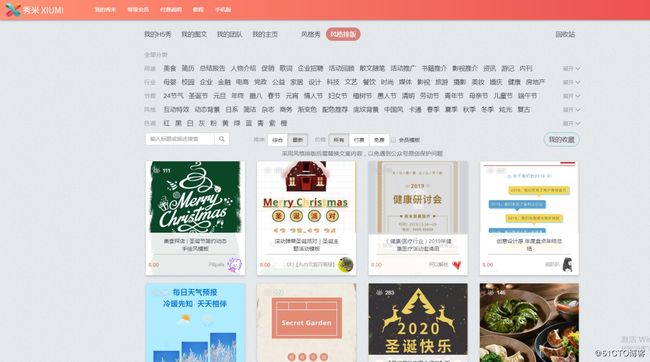Open 我的秀米 in top navigation
Image resolution: width=650 pixels, height=362 pixels.
click(105, 10)
